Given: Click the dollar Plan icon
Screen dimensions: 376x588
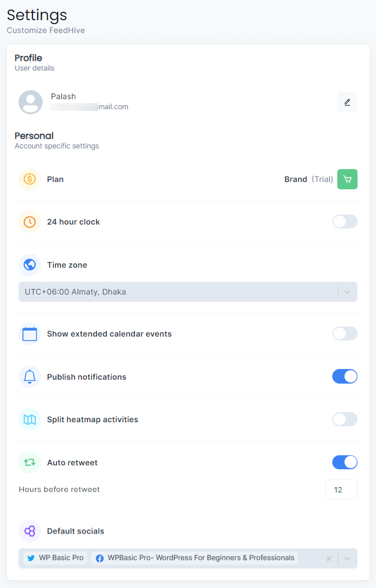Looking at the screenshot, I should 30,179.
